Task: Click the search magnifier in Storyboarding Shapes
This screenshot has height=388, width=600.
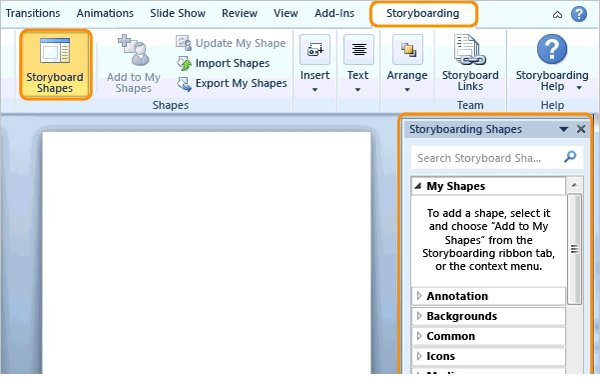Action: point(570,157)
